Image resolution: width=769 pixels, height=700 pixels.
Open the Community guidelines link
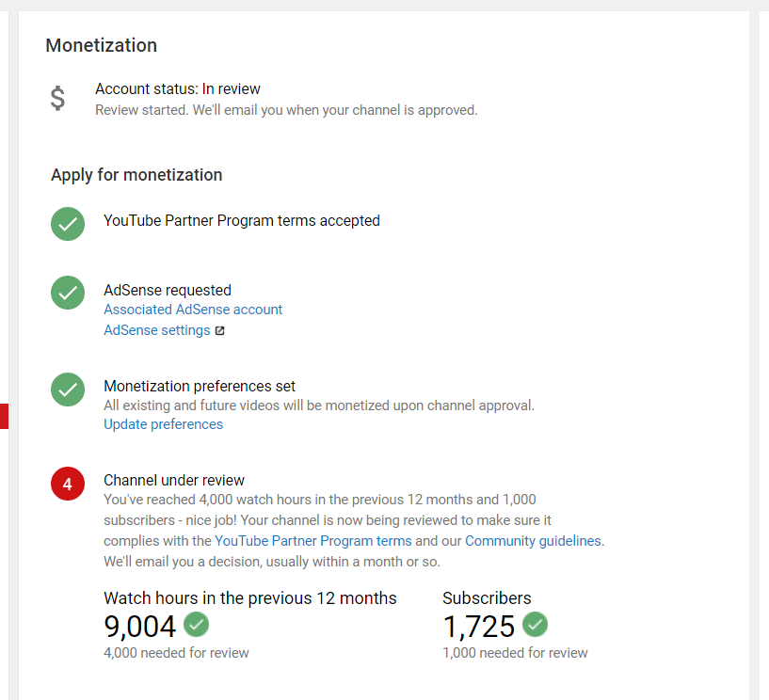click(533, 541)
